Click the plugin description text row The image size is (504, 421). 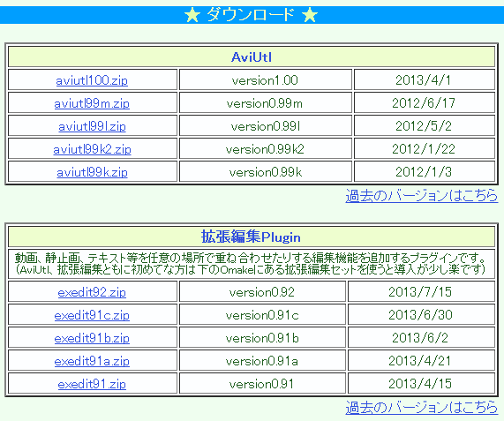pos(252,264)
